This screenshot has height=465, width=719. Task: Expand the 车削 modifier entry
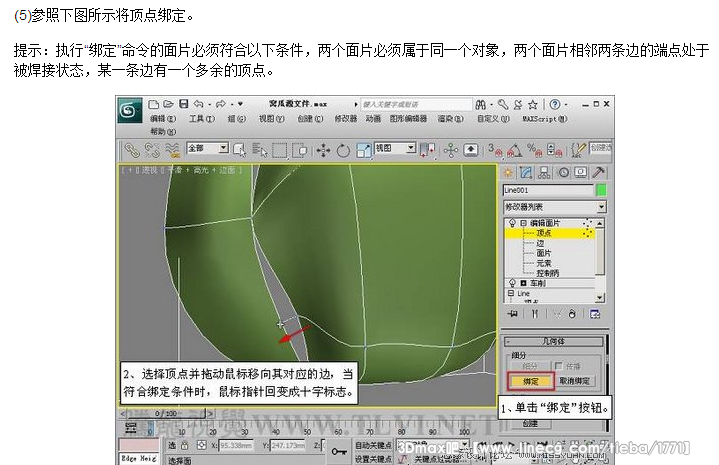point(523,283)
